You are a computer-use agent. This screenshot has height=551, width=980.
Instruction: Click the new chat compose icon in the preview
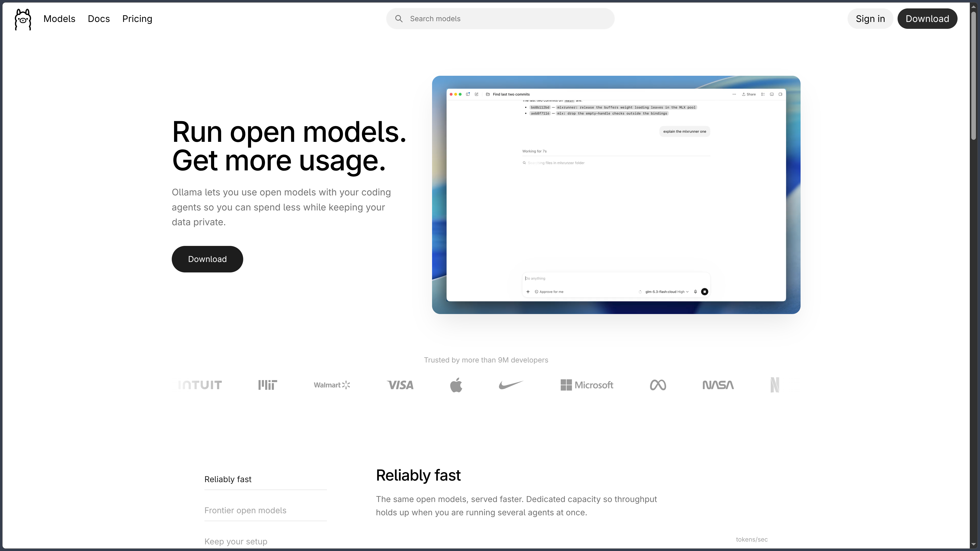[x=476, y=94]
